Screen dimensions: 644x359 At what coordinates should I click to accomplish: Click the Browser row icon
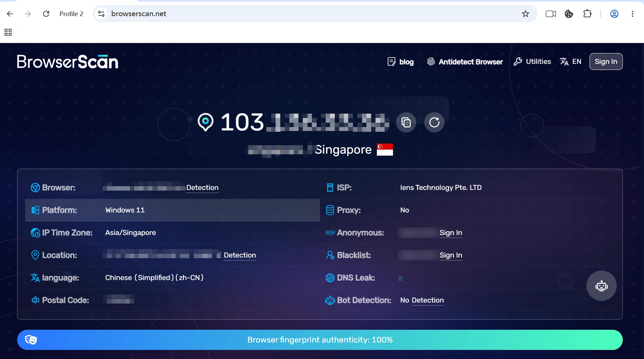point(35,188)
